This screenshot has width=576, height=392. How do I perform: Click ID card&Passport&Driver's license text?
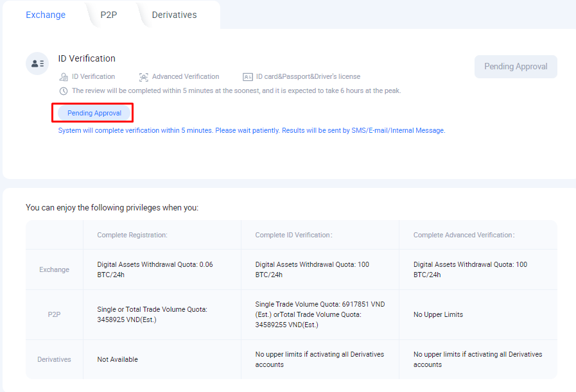pos(308,76)
